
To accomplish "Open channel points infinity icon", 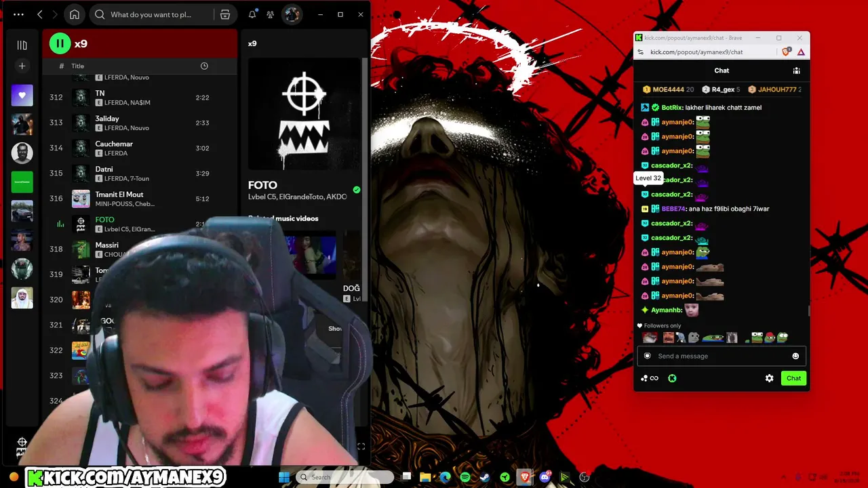I will (650, 378).
